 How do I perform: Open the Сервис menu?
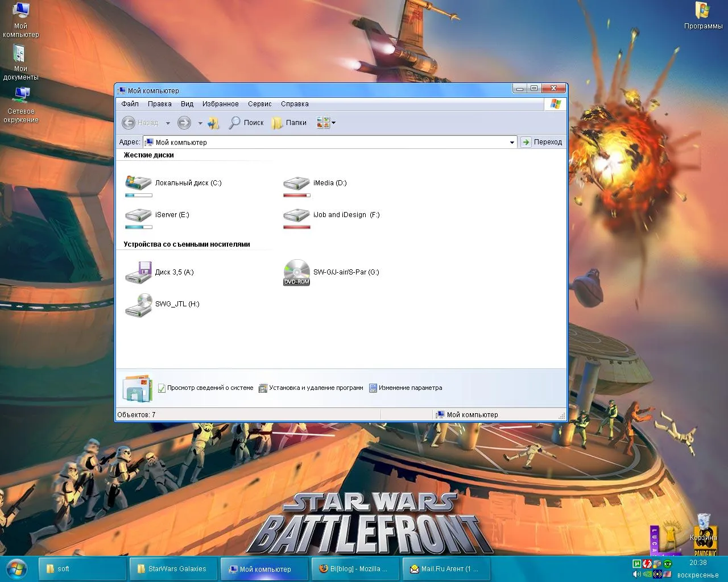259,104
